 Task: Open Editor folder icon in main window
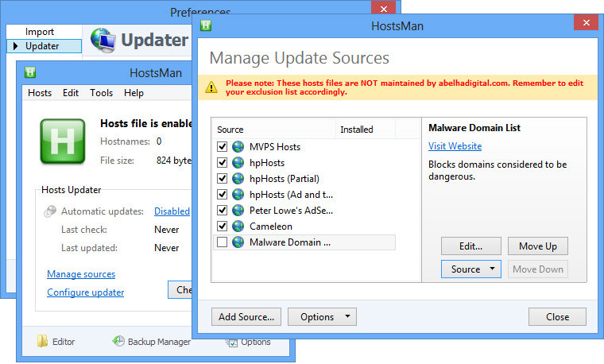coord(42,341)
